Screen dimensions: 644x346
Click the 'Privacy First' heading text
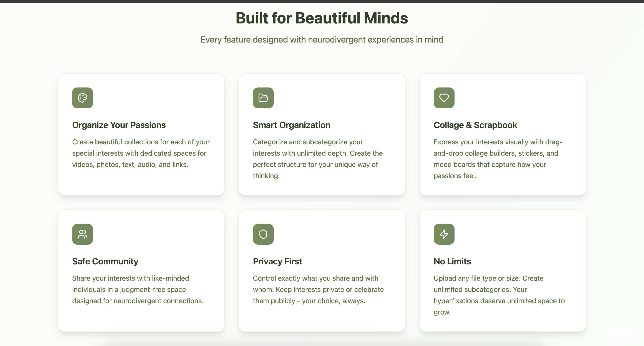[x=277, y=261]
